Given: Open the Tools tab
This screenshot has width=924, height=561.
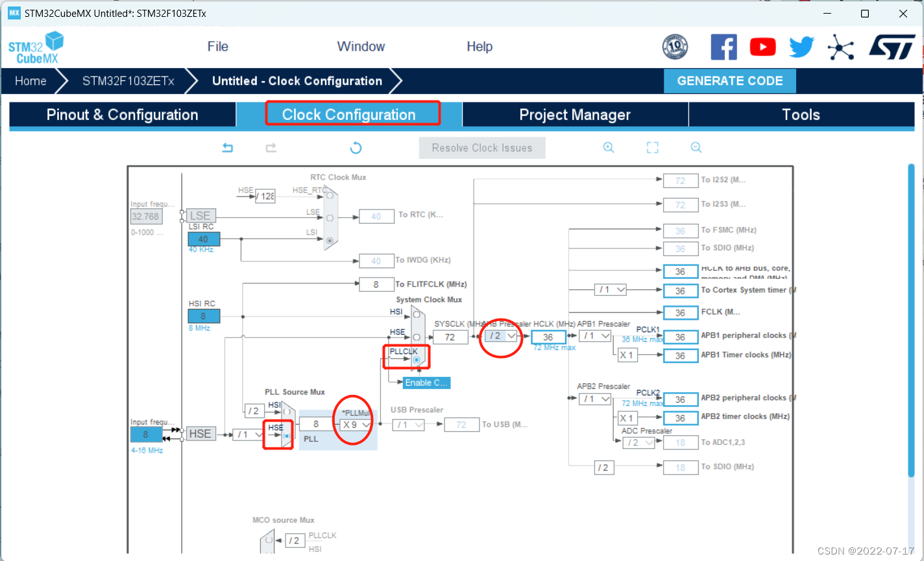Looking at the screenshot, I should click(801, 115).
